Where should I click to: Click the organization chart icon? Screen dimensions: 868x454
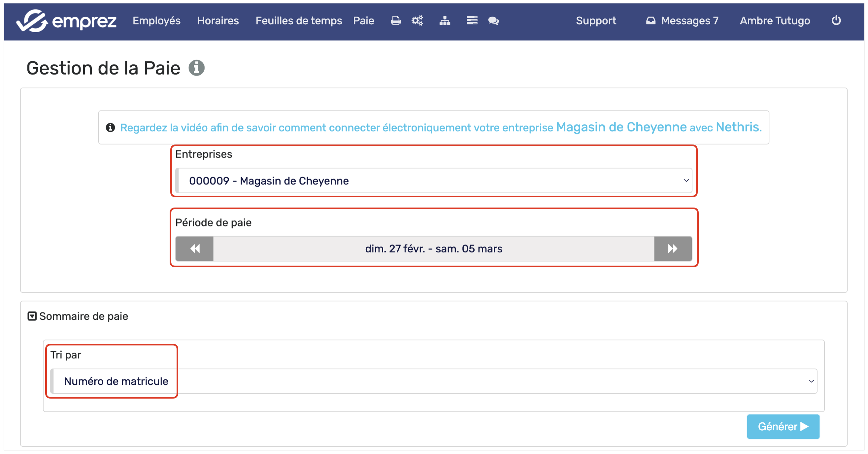point(445,21)
